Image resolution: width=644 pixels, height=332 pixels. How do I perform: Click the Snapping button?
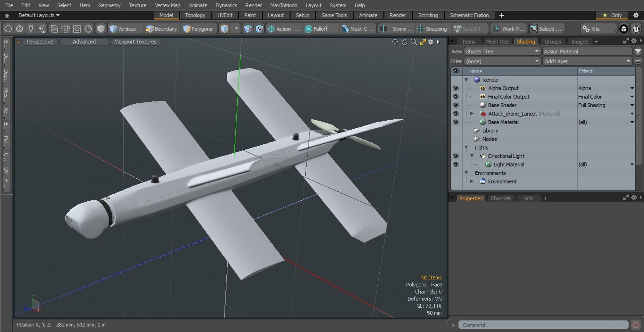[432, 29]
